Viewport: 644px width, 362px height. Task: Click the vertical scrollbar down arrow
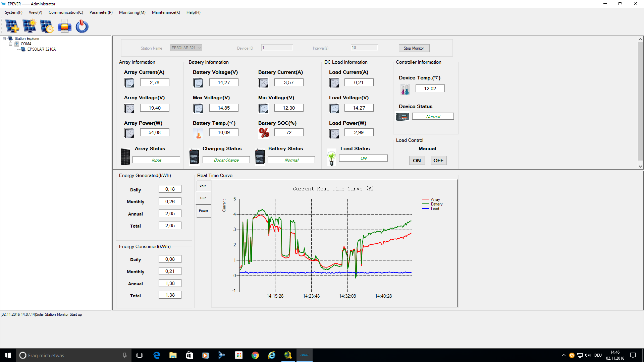pyautogui.click(x=640, y=166)
